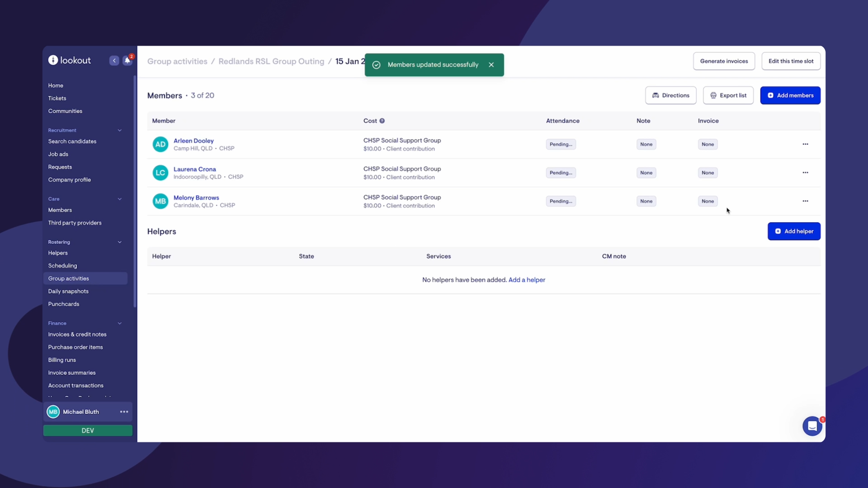Open Melony Barrows' three-dot row menu
The width and height of the screenshot is (868, 488).
pyautogui.click(x=805, y=201)
